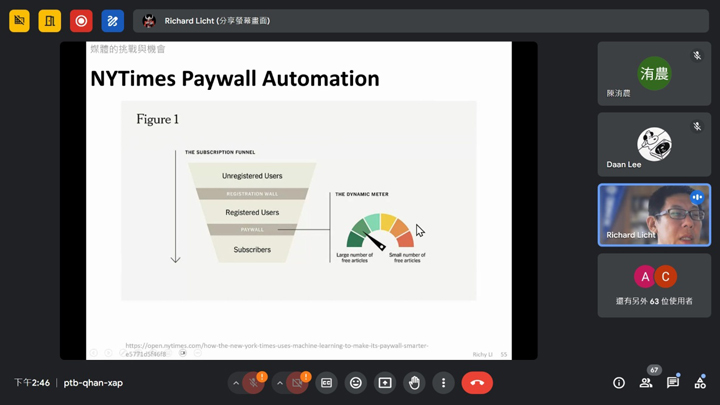The width and height of the screenshot is (720, 405).
Task: Open the in-call chat messages icon
Action: pyautogui.click(x=673, y=382)
